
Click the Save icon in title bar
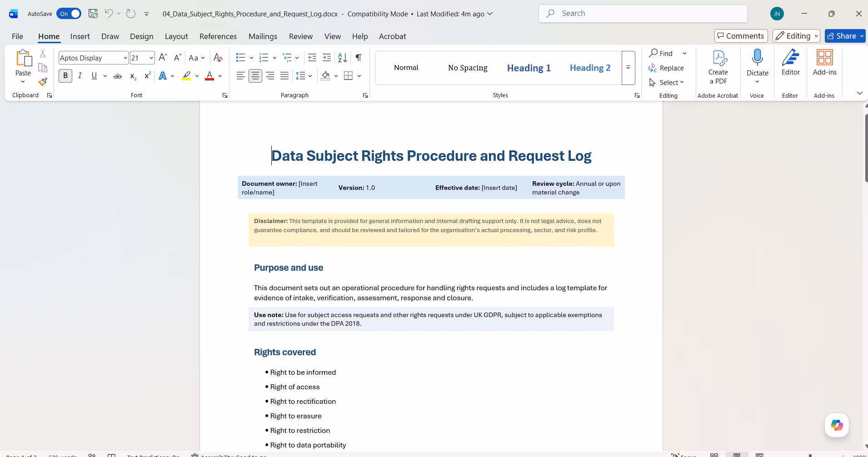93,14
